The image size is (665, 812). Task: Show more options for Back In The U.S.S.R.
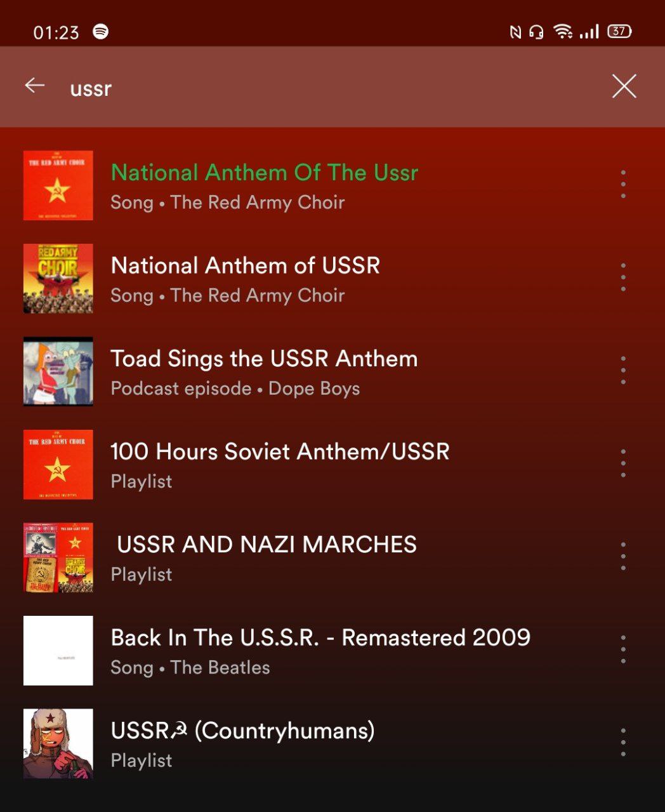tap(623, 649)
